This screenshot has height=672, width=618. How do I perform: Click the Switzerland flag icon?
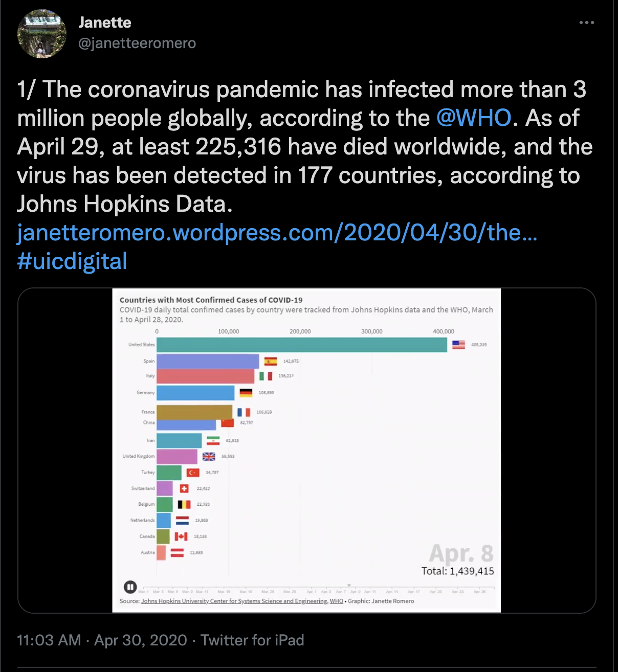pyautogui.click(x=184, y=488)
